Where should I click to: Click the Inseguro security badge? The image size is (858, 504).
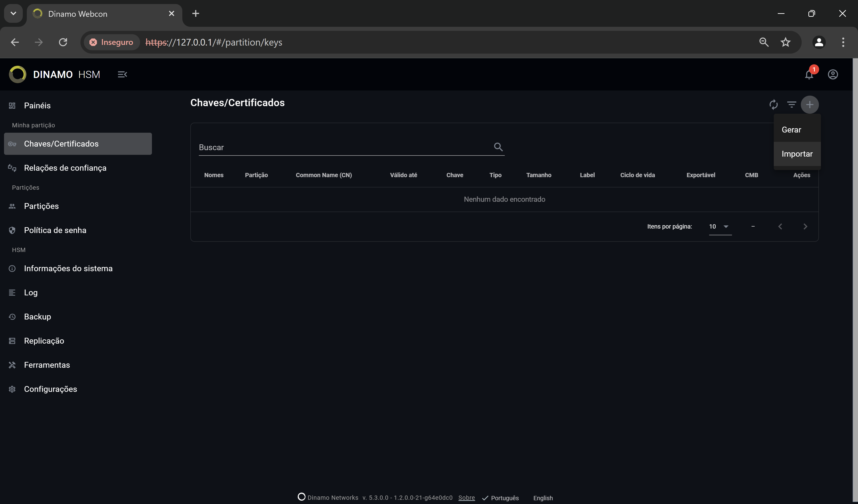pos(112,42)
